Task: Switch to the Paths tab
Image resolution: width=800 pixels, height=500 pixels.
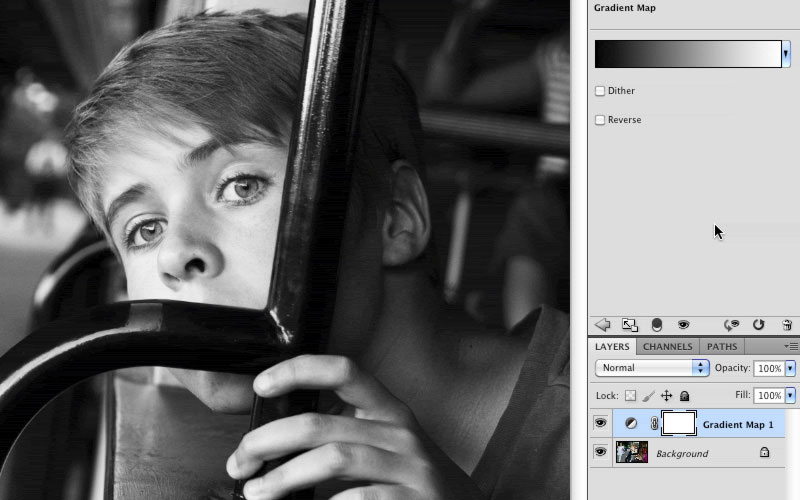Action: pyautogui.click(x=721, y=347)
